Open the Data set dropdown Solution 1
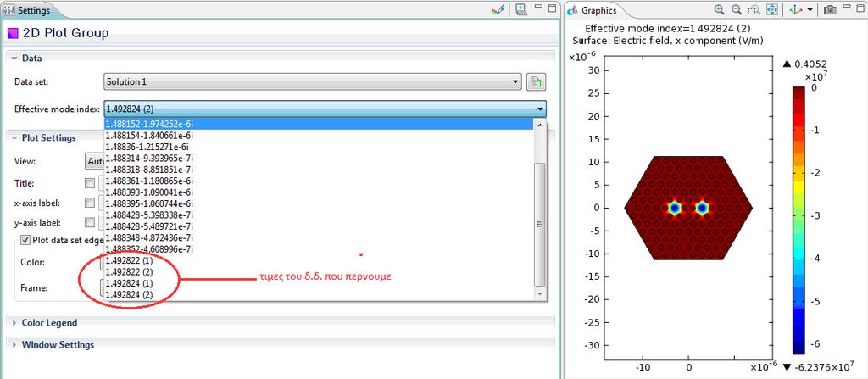Viewport: 868px width, 379px height. [312, 82]
